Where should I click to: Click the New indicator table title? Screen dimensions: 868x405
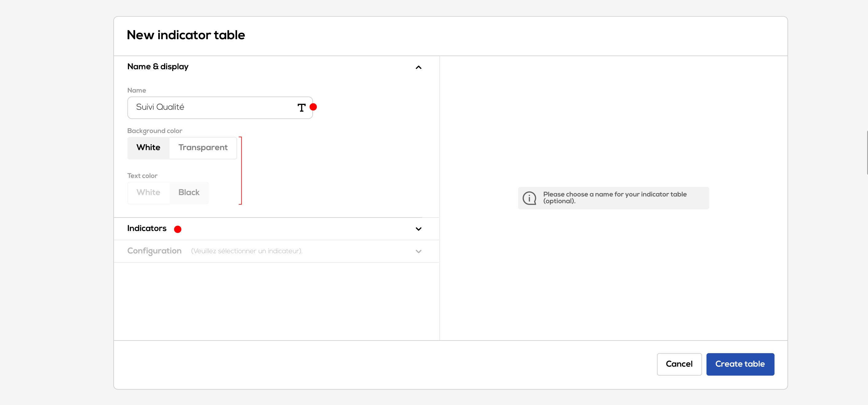pos(186,35)
